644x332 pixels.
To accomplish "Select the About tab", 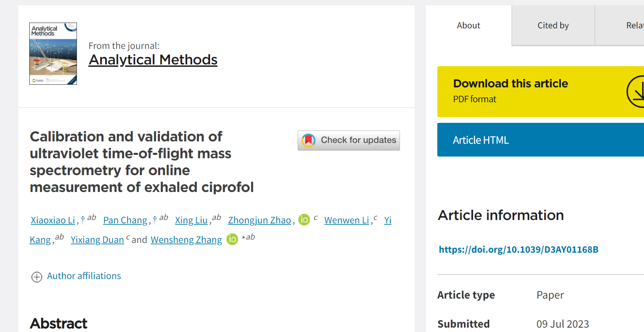I will pyautogui.click(x=468, y=26).
